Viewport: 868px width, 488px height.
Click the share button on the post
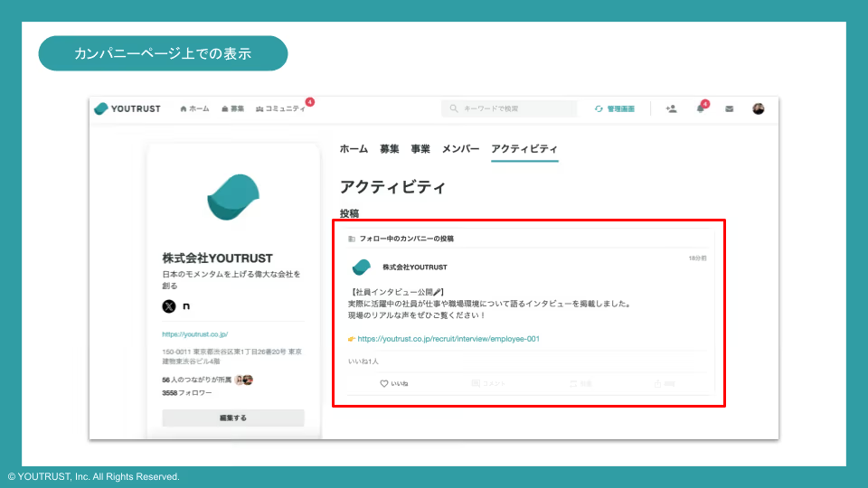[x=665, y=383]
